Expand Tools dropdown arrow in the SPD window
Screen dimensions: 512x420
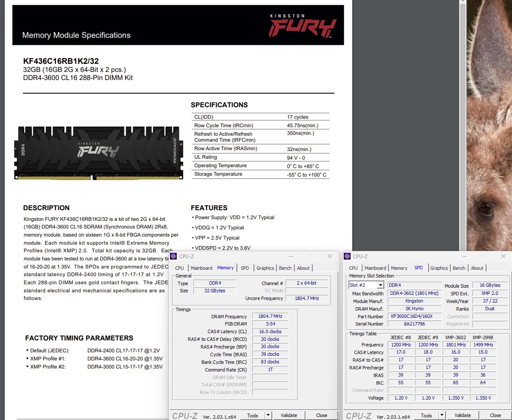tap(442, 415)
